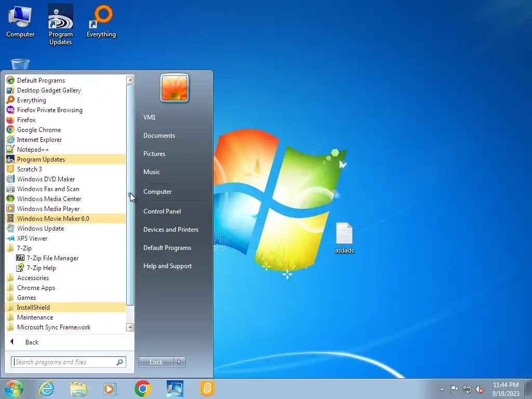Open 7-Zip File Manager
This screenshot has width=532, height=399.
(x=65, y=258)
